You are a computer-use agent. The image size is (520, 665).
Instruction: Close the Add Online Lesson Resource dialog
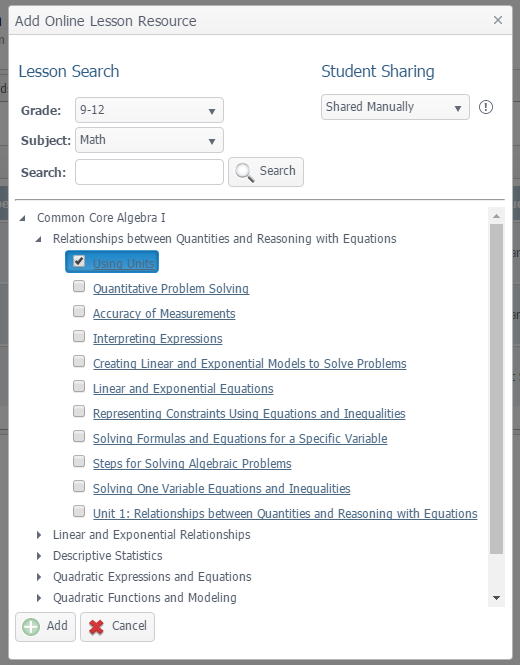tap(498, 20)
